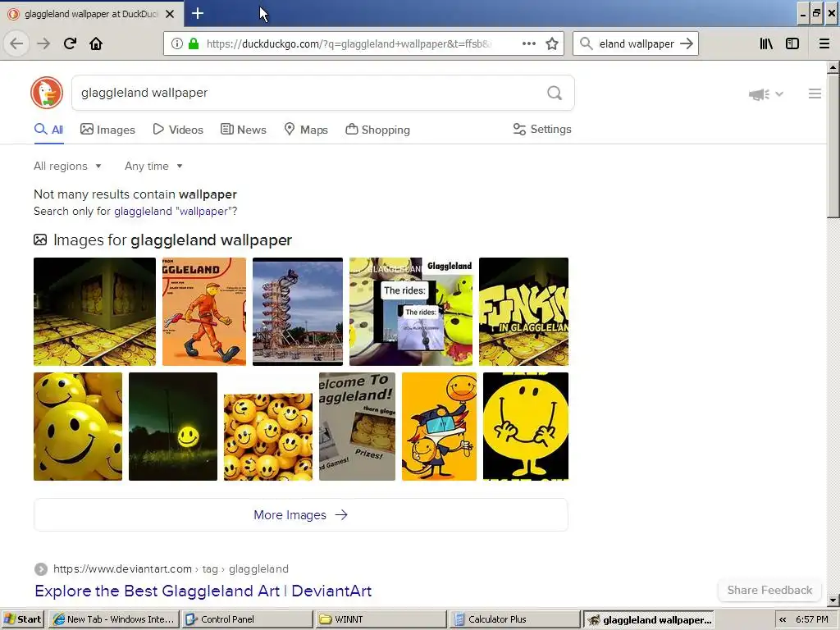Click the scrollbar down arrow
The height and width of the screenshot is (630, 840).
coord(833,600)
